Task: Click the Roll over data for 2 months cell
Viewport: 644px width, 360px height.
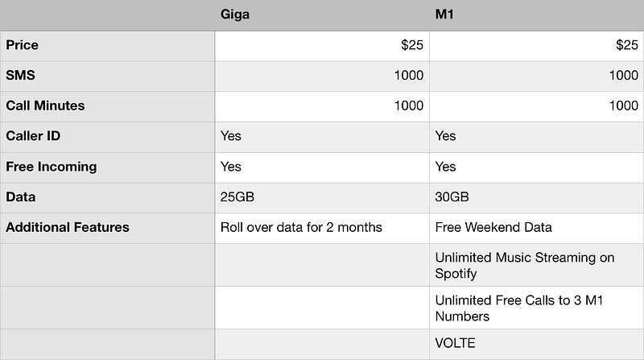Action: pyautogui.click(x=322, y=228)
